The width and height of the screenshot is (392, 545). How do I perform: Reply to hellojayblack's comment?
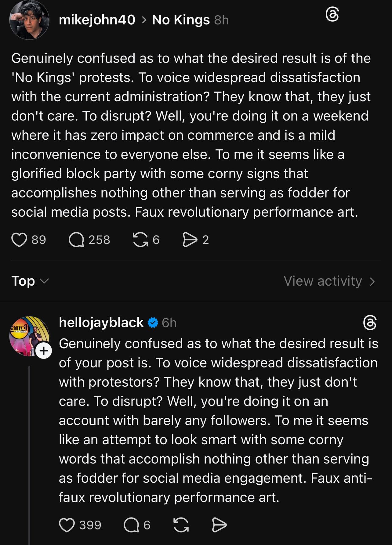(131, 525)
